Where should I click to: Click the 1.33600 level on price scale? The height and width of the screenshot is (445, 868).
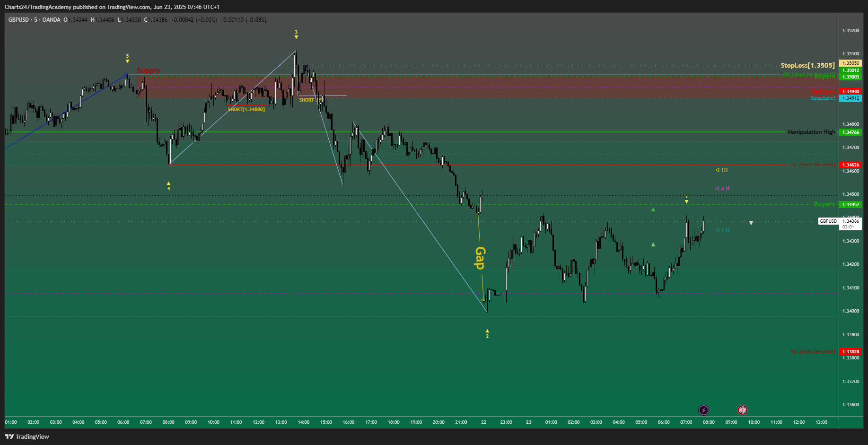tap(850, 404)
